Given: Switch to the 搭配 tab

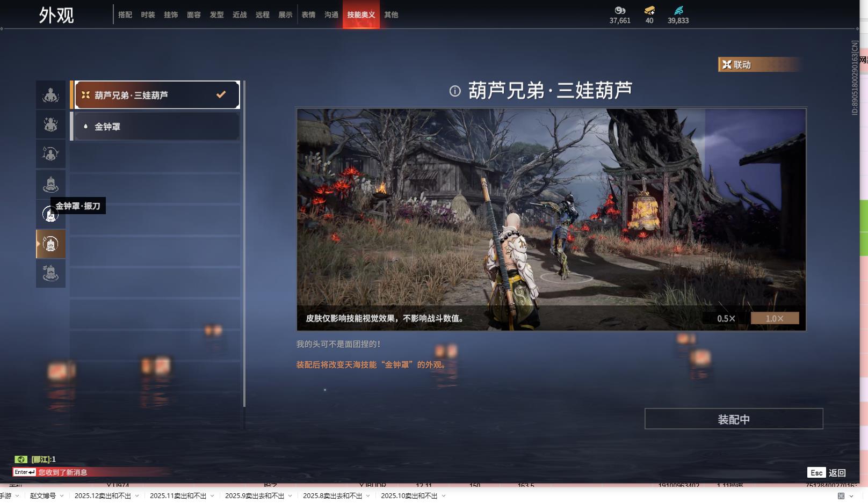Looking at the screenshot, I should tap(125, 15).
